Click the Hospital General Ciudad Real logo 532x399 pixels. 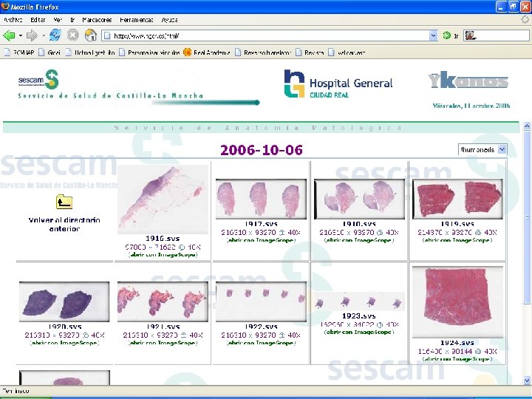[338, 83]
